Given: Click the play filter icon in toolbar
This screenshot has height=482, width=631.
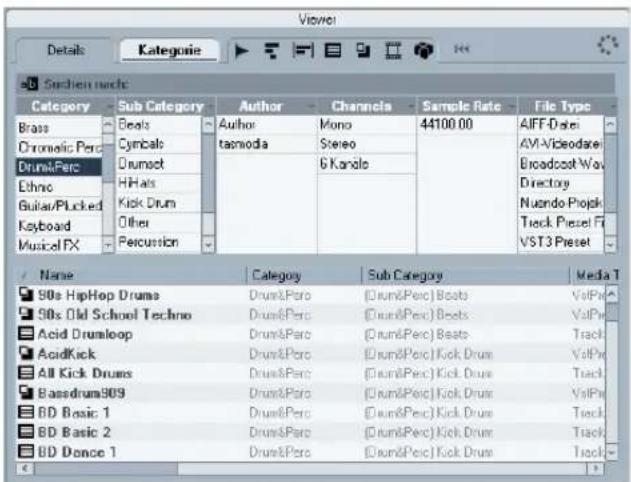Looking at the screenshot, I should (241, 51).
